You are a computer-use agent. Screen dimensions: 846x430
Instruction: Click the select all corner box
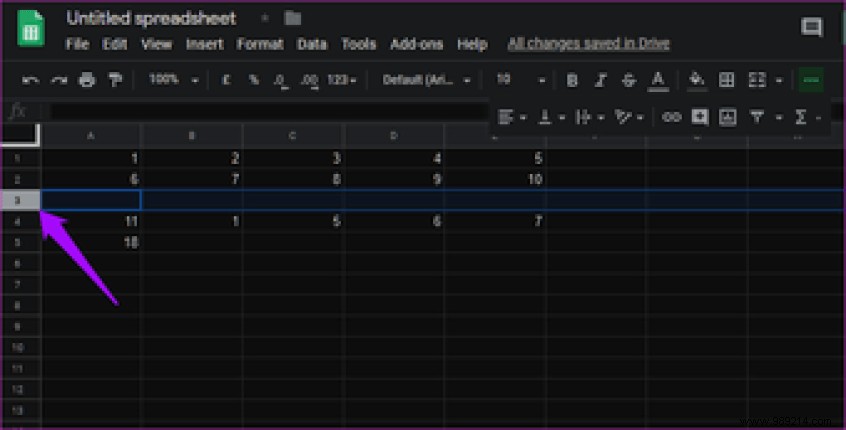click(21, 135)
